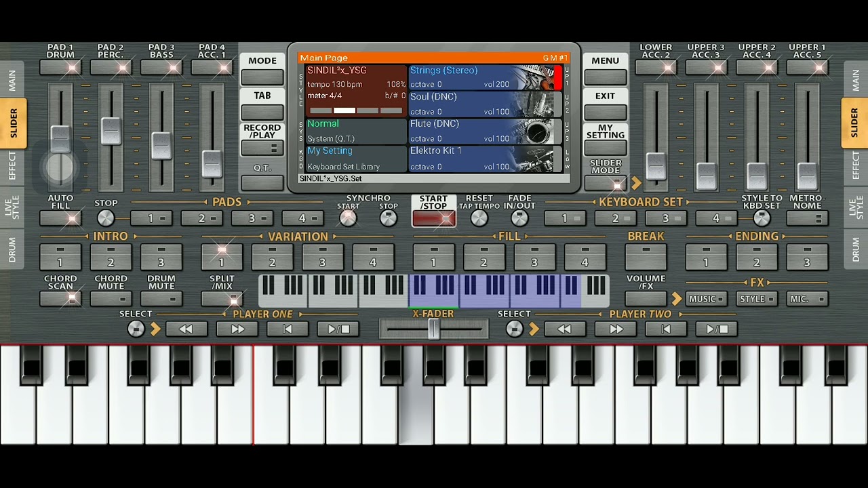868x488 pixels.
Task: Switch to the left Live Style tab
Action: [12, 207]
